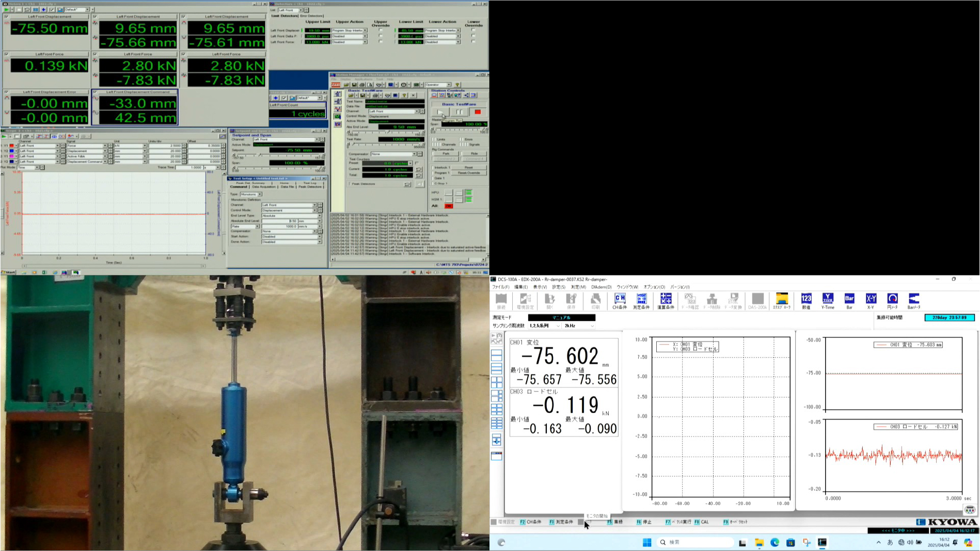Open the 測定(M) menu

[578, 287]
